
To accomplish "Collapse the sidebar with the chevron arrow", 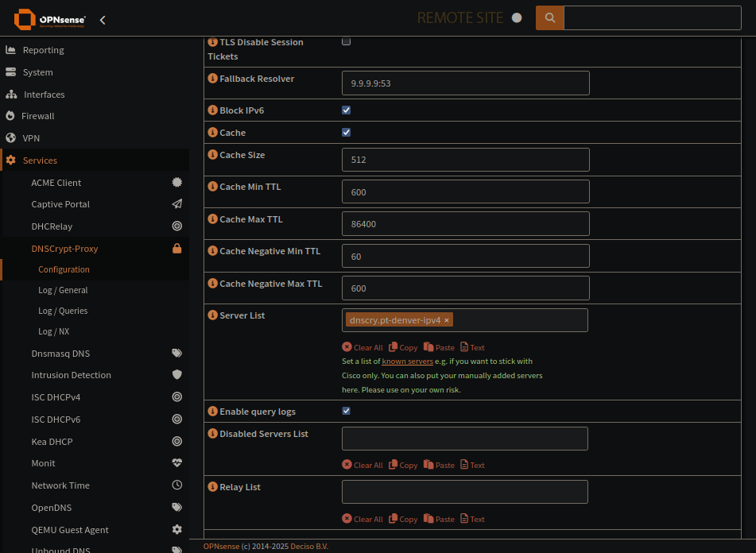I will point(103,20).
